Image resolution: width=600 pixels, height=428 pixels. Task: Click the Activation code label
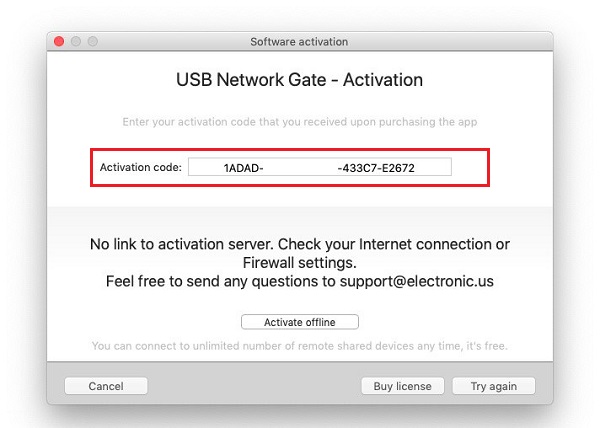[140, 167]
